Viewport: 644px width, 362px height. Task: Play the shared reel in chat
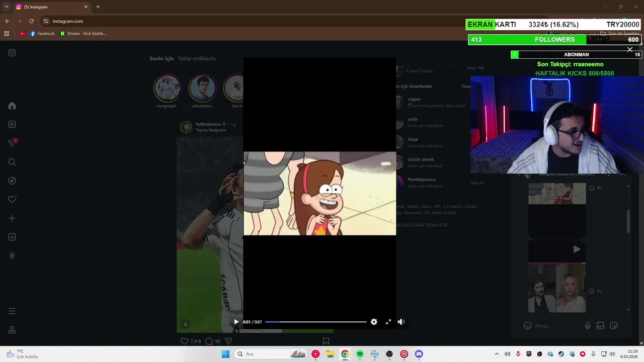click(577, 249)
